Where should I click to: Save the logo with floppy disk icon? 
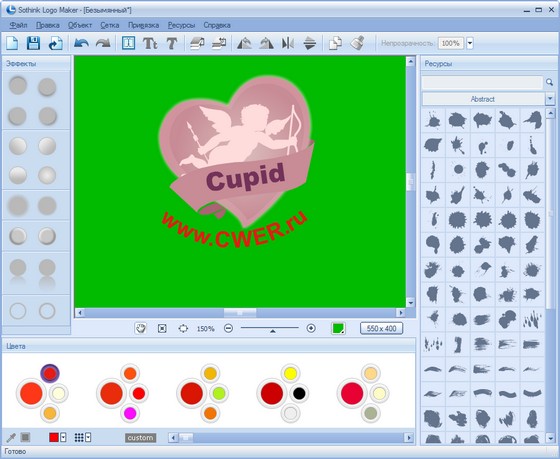pyautogui.click(x=33, y=43)
